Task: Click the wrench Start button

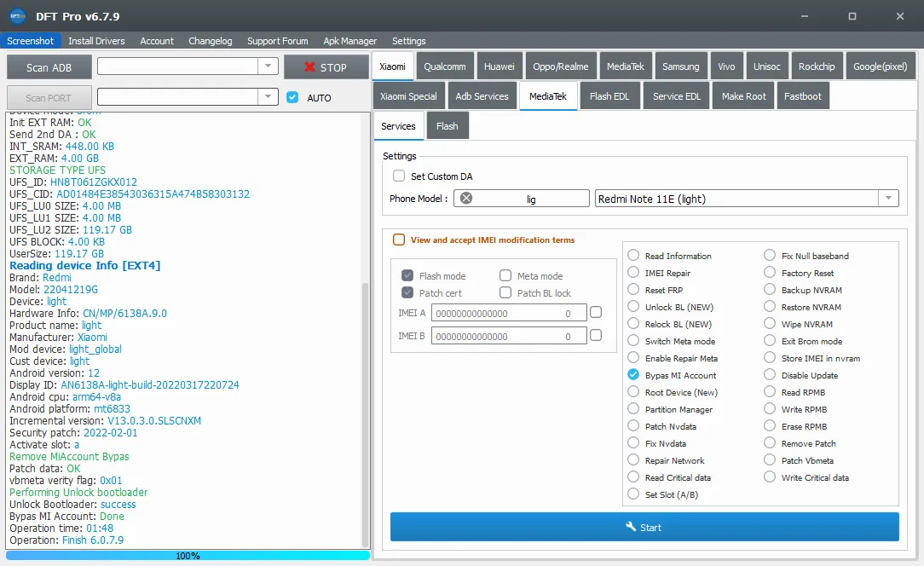Action: tap(644, 527)
